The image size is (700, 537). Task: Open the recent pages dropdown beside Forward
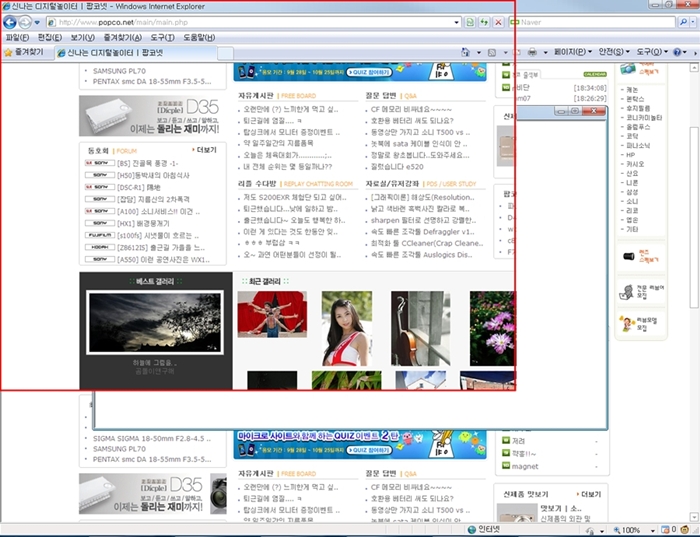click(38, 22)
